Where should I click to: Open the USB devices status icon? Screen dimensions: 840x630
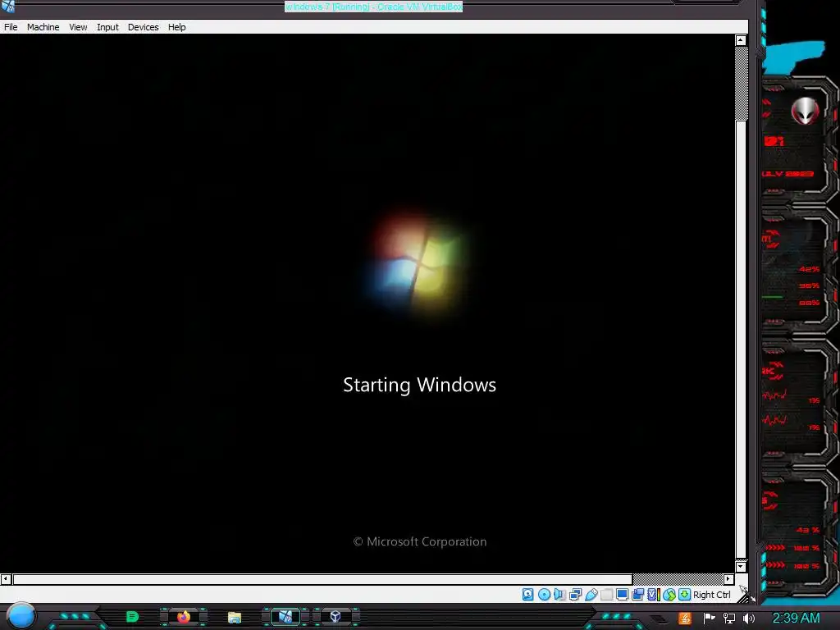click(x=591, y=594)
